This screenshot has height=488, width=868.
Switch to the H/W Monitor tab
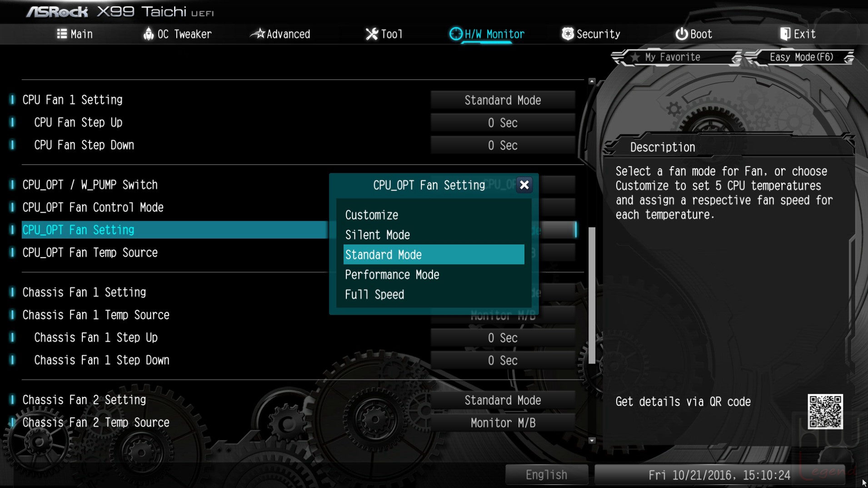click(x=487, y=34)
